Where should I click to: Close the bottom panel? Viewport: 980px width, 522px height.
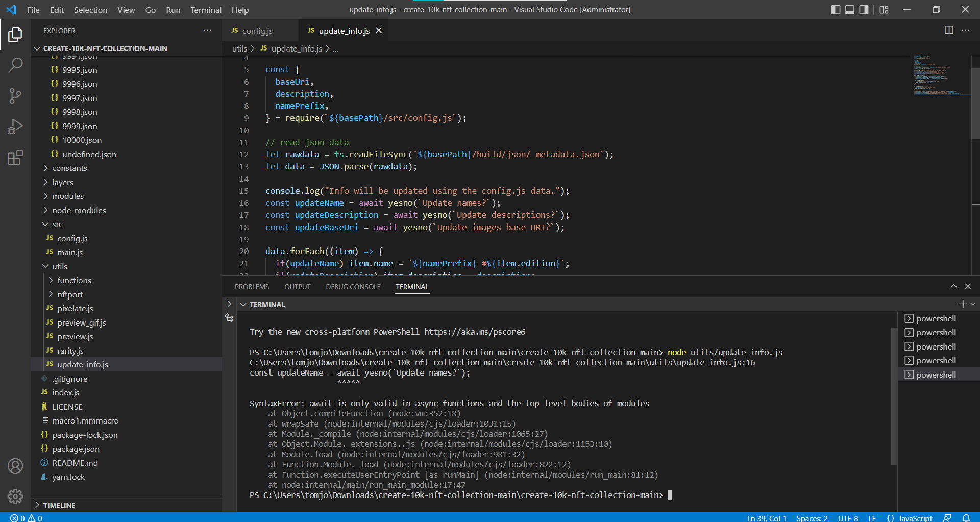[968, 286]
